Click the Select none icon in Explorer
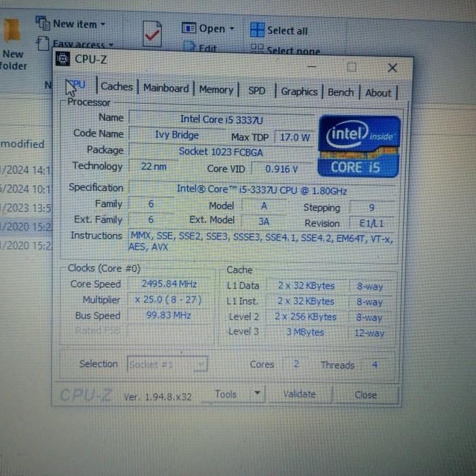Viewport: 476px width, 476px height. [x=257, y=48]
